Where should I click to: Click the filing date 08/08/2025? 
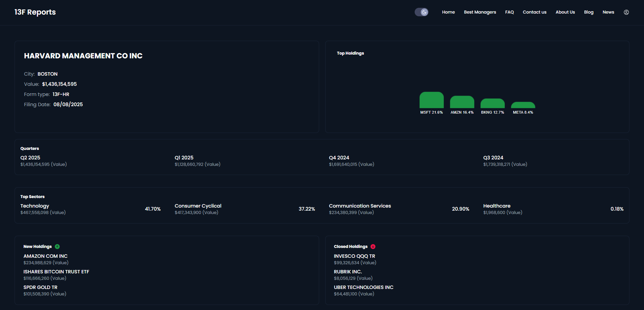[68, 104]
